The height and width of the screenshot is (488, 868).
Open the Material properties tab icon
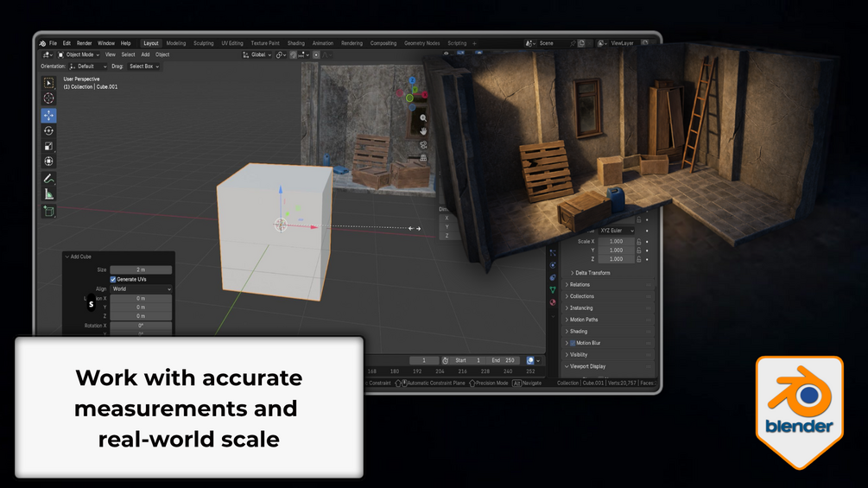(x=553, y=302)
